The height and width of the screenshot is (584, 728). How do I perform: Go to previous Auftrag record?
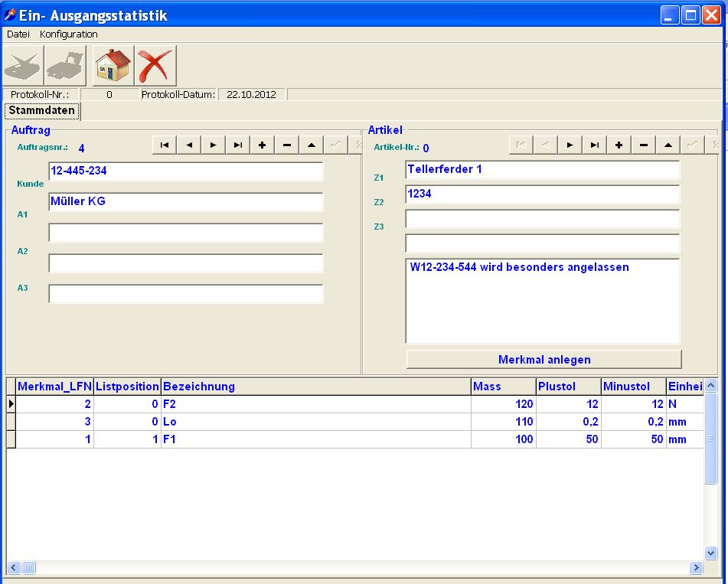pyautogui.click(x=189, y=145)
